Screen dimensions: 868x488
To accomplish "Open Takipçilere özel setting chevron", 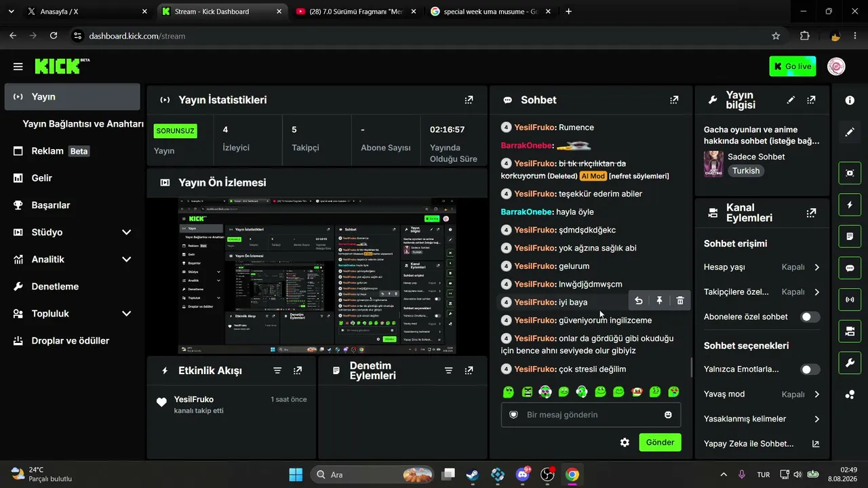I will pos(816,292).
